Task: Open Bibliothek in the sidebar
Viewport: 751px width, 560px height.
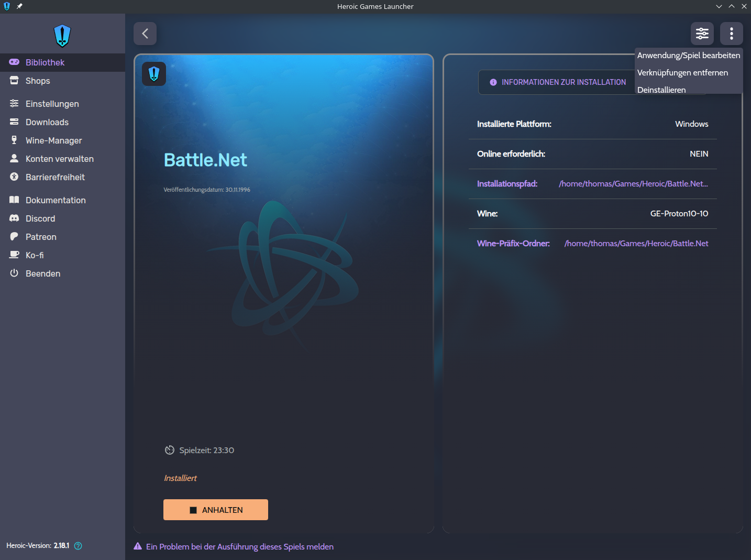Action: [x=62, y=62]
